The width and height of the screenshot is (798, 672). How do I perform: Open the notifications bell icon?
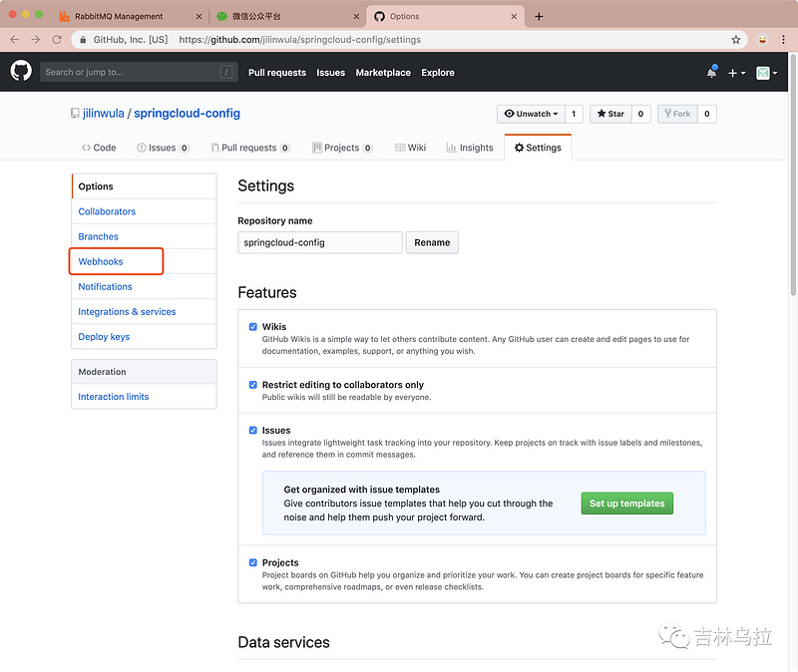click(711, 72)
